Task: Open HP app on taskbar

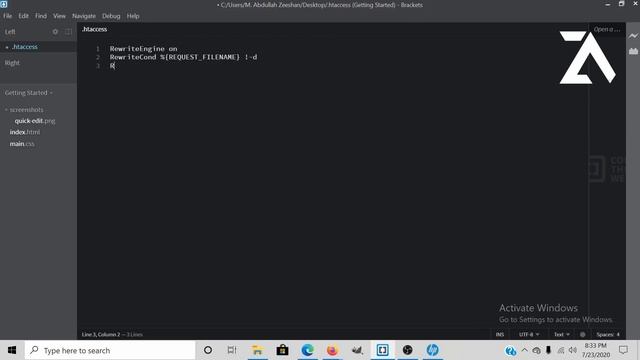Action: [432, 350]
